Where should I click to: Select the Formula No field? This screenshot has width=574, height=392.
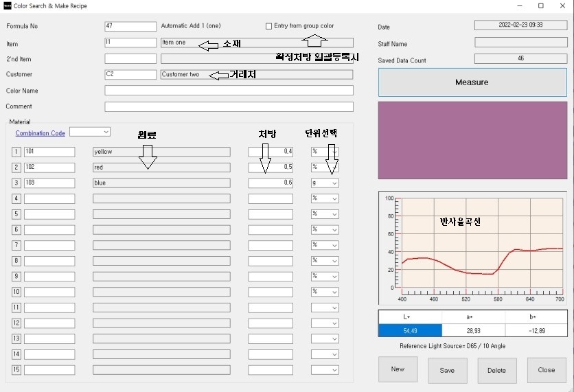[130, 26]
